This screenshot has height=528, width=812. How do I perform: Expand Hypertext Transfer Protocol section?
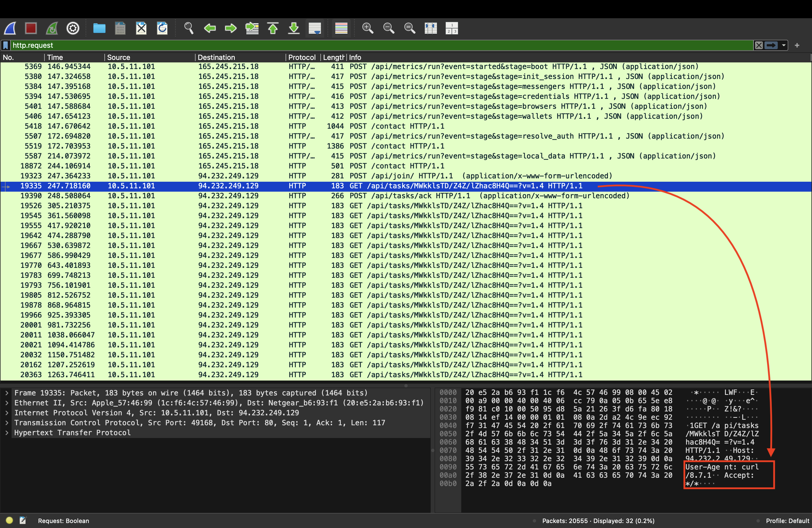pos(7,432)
